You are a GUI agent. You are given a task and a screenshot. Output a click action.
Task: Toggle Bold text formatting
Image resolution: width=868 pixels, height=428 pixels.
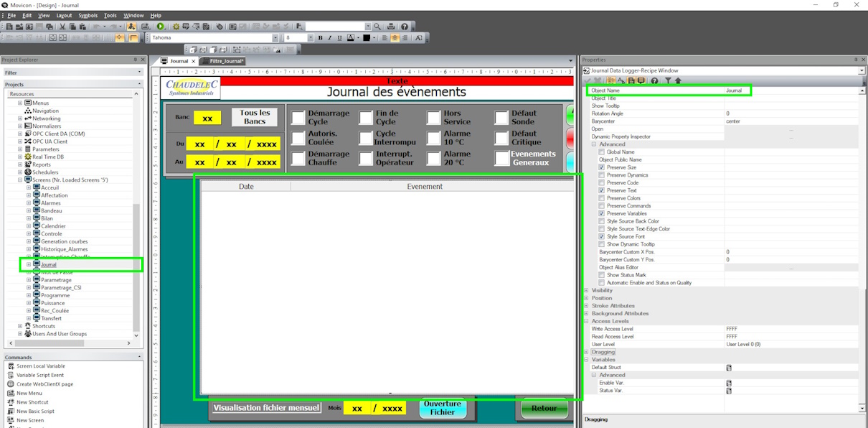(x=320, y=38)
